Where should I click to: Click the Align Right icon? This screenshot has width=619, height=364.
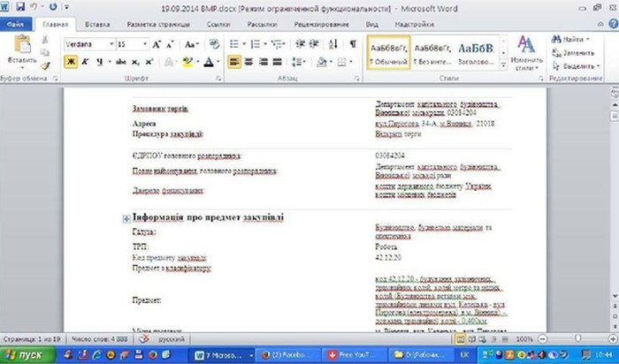click(263, 62)
